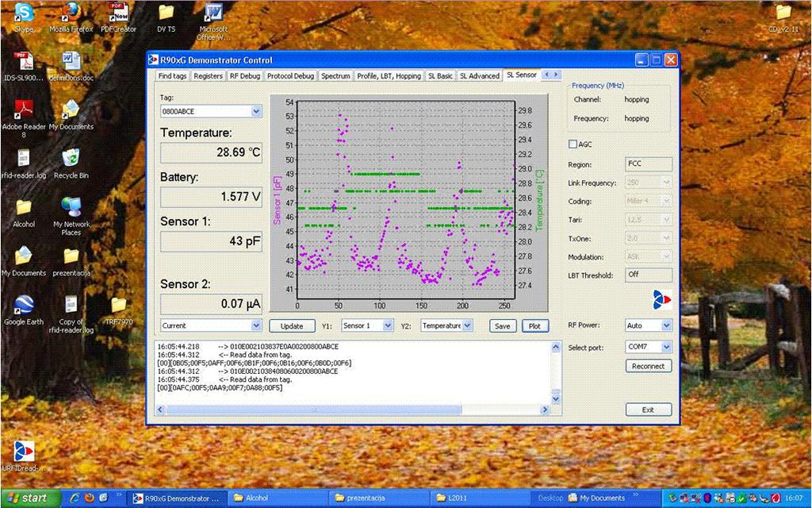Open the Y2 Temperature dropdown
The height and width of the screenshot is (508, 812).
click(x=467, y=325)
